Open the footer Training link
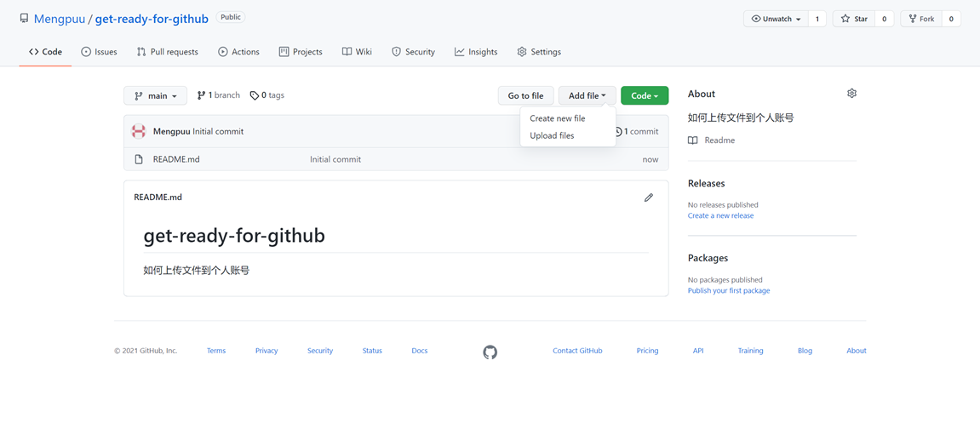The image size is (980, 435). tap(750, 351)
